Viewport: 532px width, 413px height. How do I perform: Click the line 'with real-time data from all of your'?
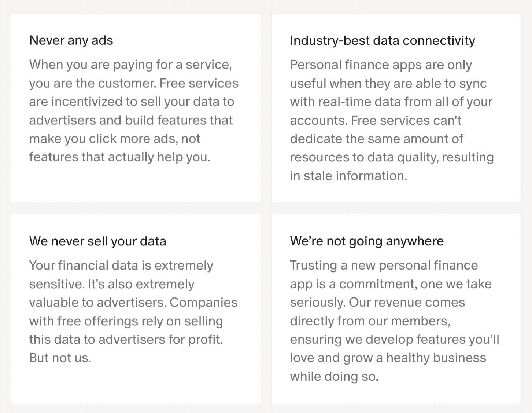coord(391,102)
